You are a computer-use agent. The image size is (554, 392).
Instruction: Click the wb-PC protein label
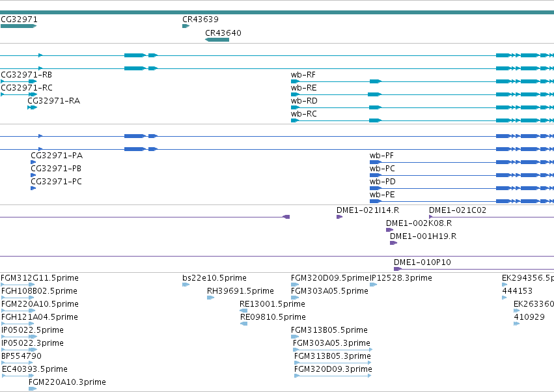tap(382, 169)
